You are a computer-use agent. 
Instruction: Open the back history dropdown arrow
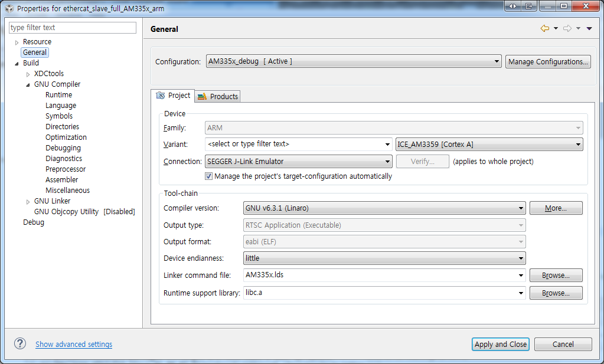click(x=556, y=28)
